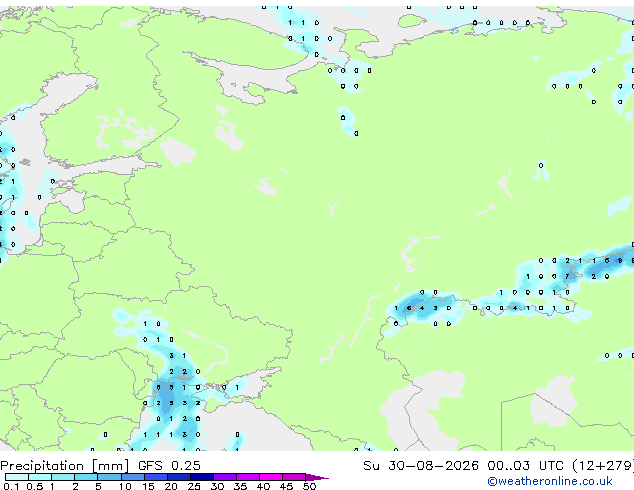Click the 30–35 mm purple legend swatch
634x490 pixels.
[x=224, y=477]
